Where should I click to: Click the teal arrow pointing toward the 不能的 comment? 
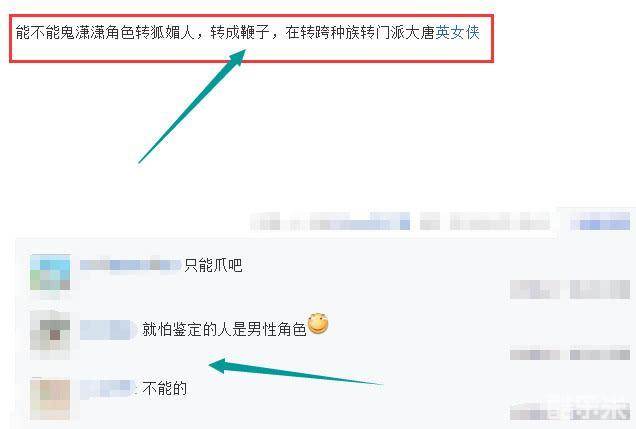[x=295, y=372]
